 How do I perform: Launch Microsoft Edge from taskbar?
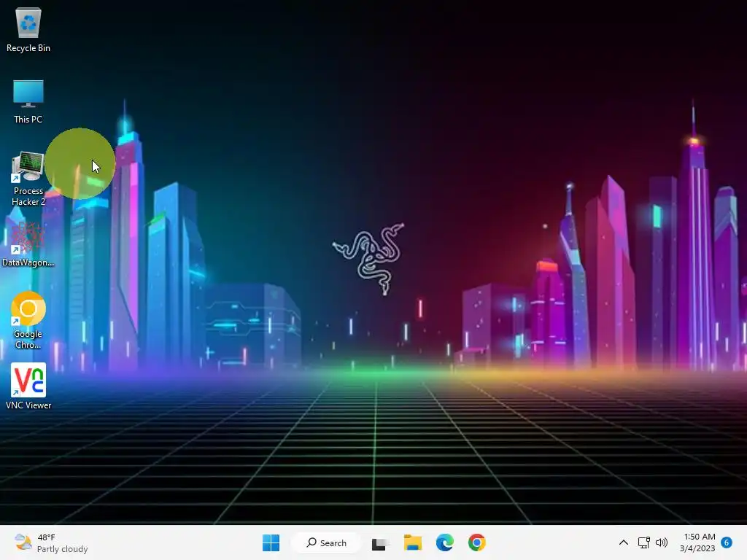[445, 542]
